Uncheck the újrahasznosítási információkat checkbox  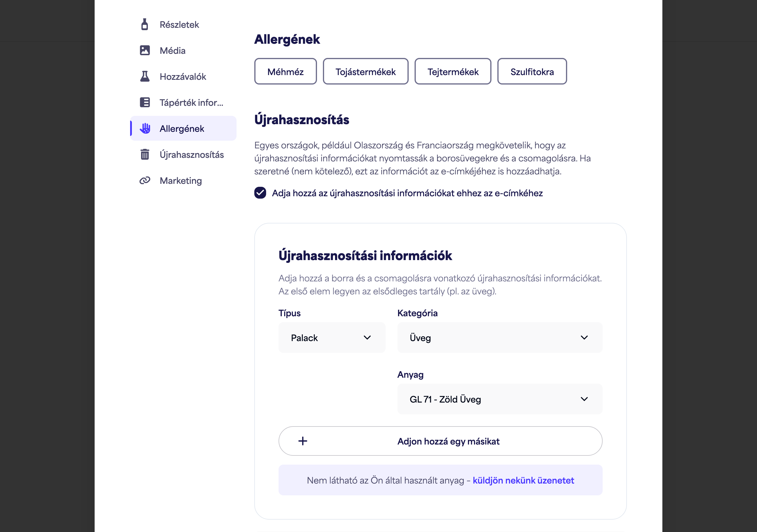click(260, 193)
